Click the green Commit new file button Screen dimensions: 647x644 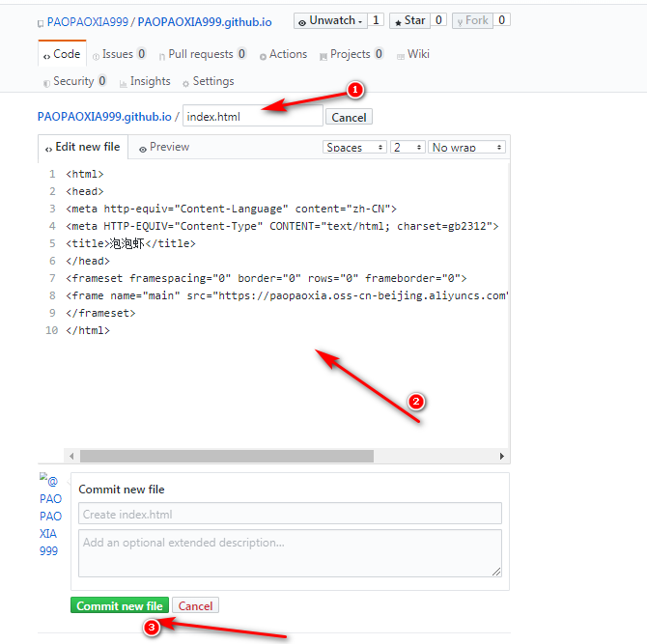(120, 605)
